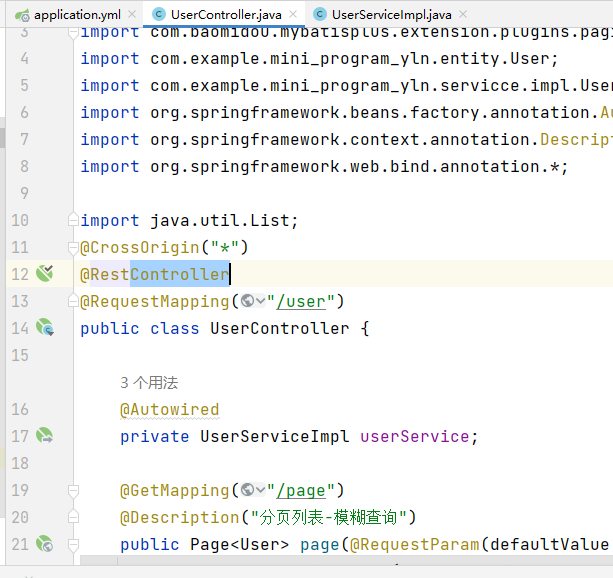Click the @Autowired annotation

tap(170, 409)
